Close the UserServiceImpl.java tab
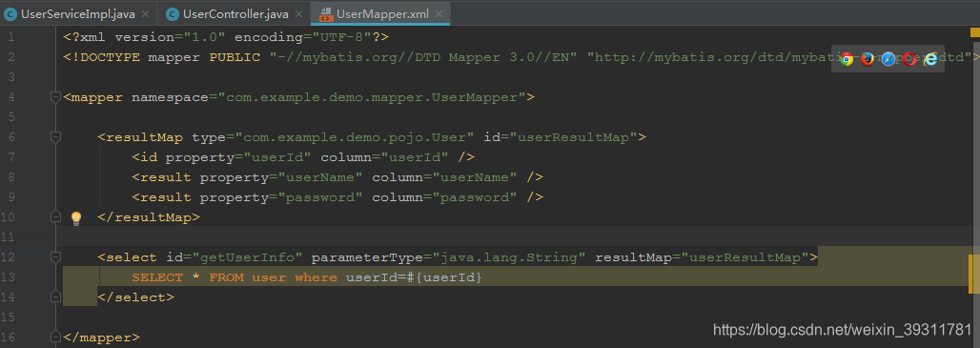980x348 pixels. pos(146,13)
